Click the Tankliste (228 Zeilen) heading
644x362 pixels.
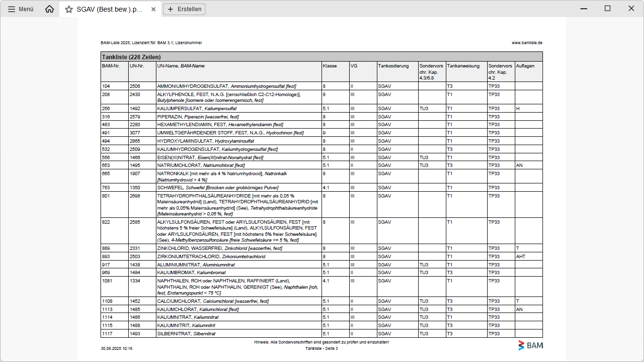point(131,57)
